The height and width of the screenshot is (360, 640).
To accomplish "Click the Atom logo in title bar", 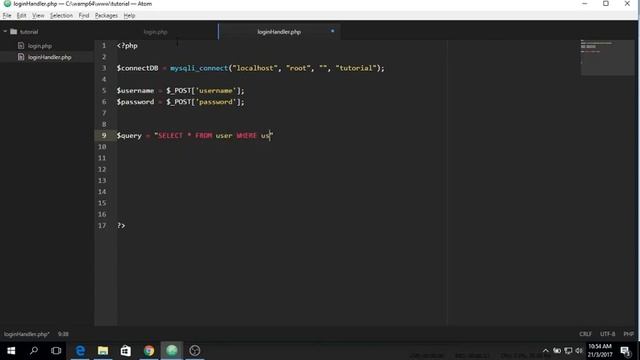I will point(7,4).
